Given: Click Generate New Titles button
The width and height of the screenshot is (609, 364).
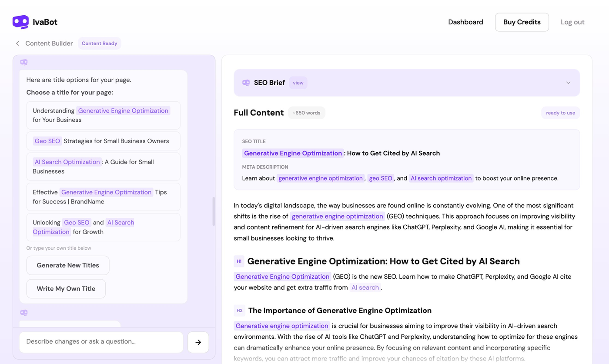Looking at the screenshot, I should (x=68, y=265).
